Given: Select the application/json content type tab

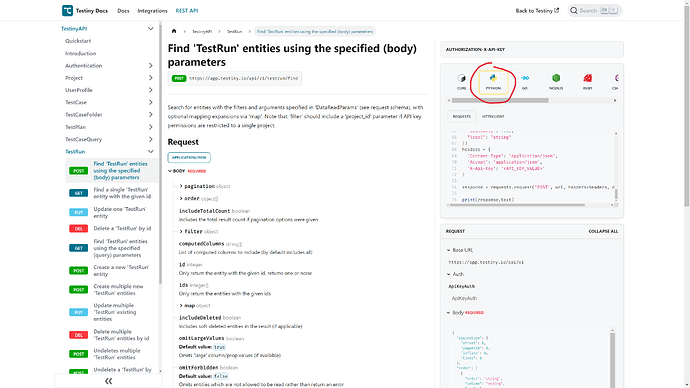Looking at the screenshot, I should [x=189, y=157].
